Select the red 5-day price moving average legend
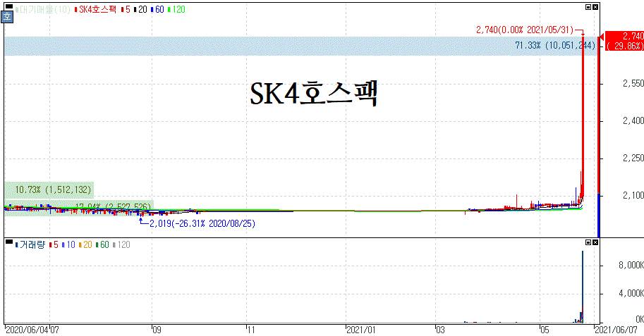This screenshot has height=336, width=644. pos(126,9)
